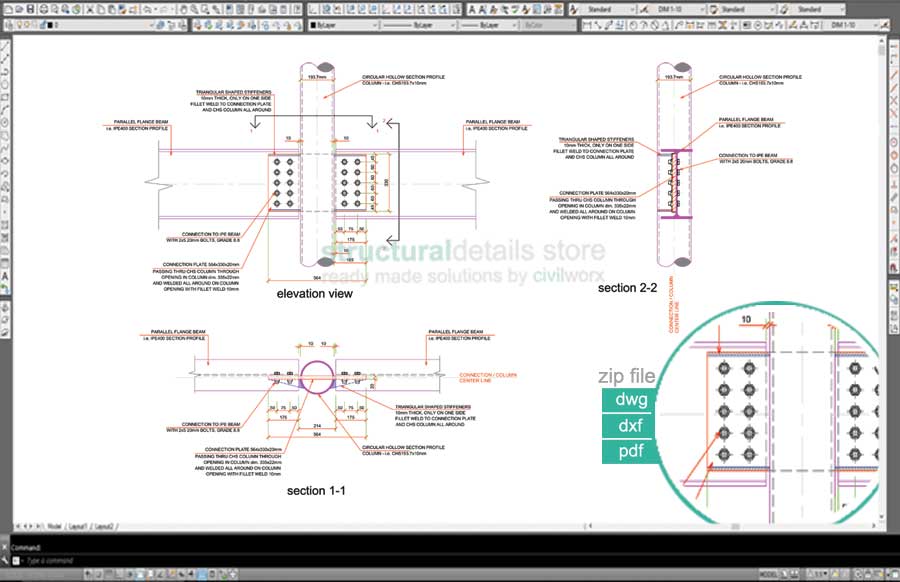Open the multileader style Standard dropdown

pyautogui.click(x=816, y=9)
